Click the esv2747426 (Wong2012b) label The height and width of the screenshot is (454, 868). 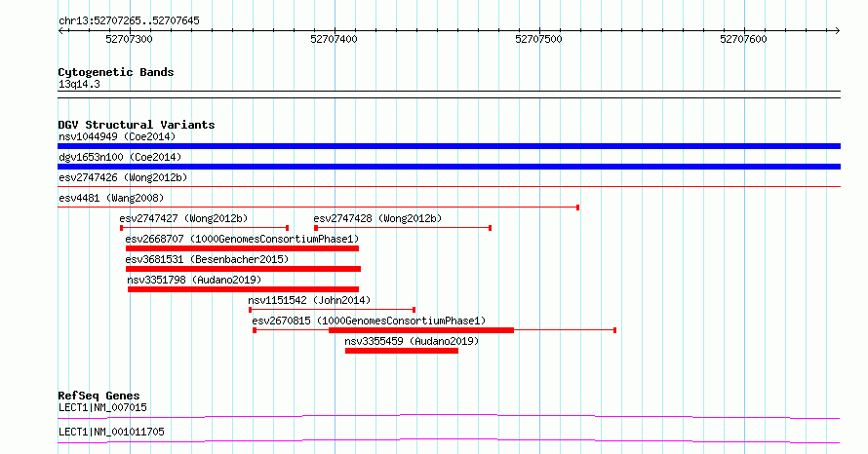(x=123, y=177)
